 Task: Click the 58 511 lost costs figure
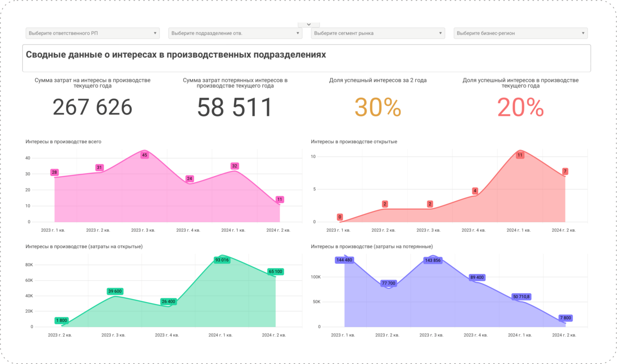click(x=235, y=107)
